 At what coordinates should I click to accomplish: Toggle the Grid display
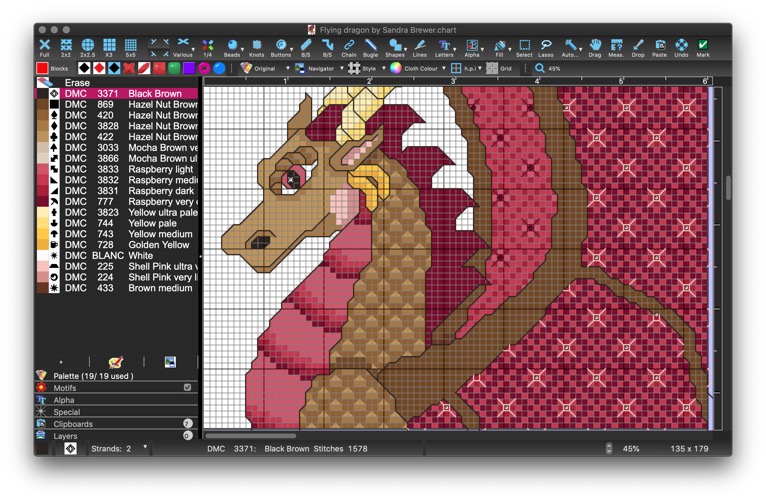[499, 68]
